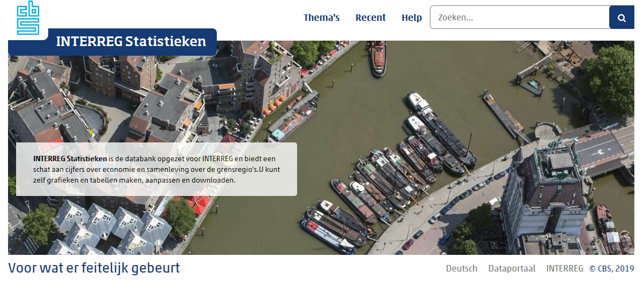The image size is (644, 287).
Task: Click the 'Voor wat er feitelijk gebeurt' tagline
Action: (x=94, y=268)
